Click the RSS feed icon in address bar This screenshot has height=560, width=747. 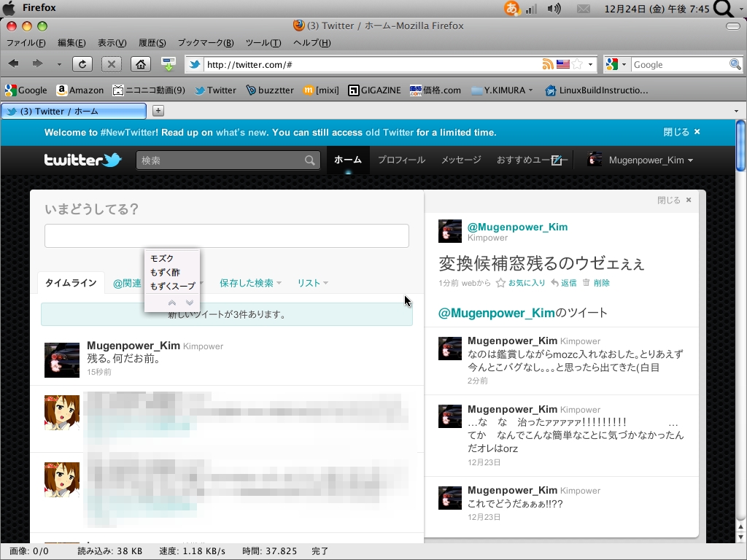[x=548, y=64]
